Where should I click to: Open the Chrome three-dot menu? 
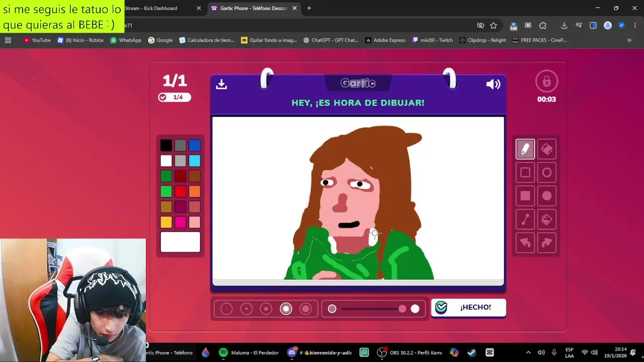point(636,25)
